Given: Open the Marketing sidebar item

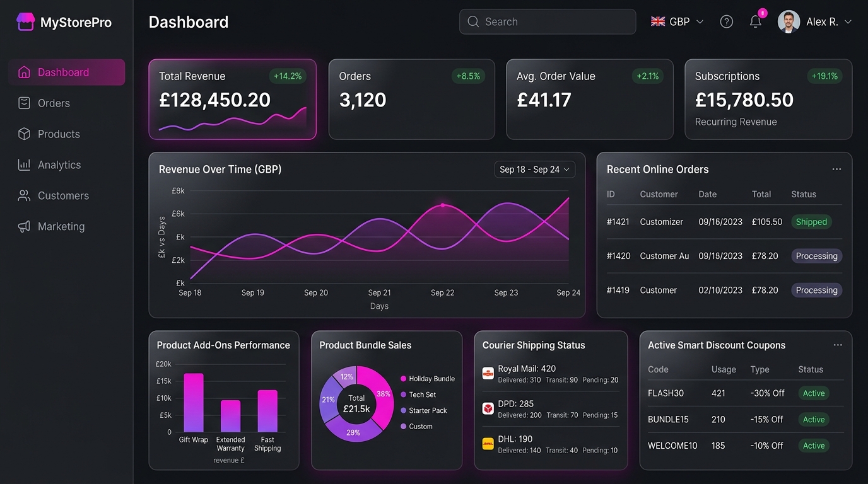Looking at the screenshot, I should click(67, 227).
